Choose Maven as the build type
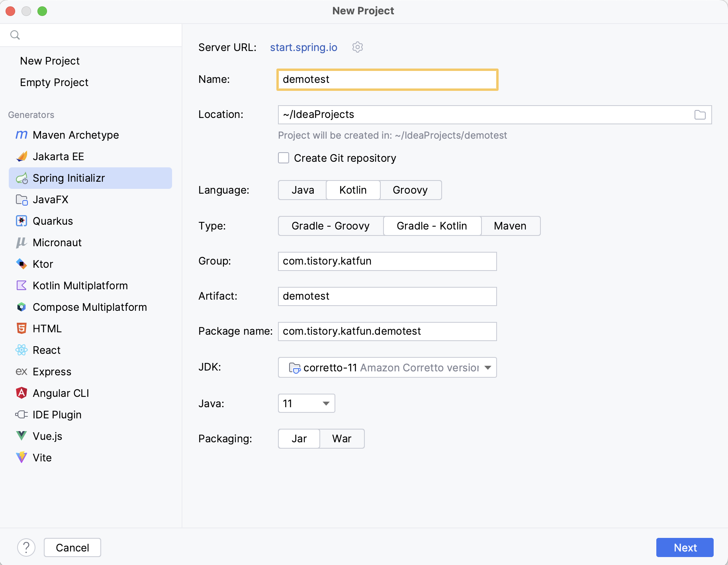This screenshot has width=728, height=565. [x=510, y=226]
